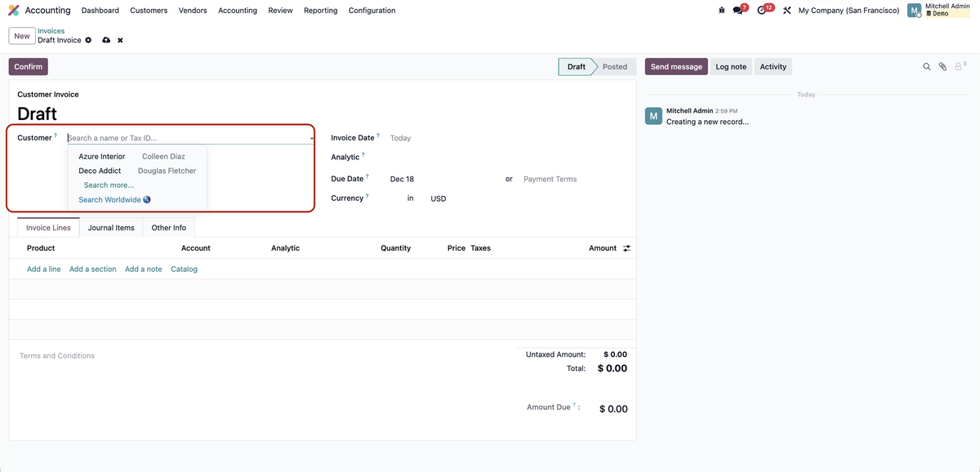
Task: Open activities clock icon with 12 badge
Action: point(763,11)
